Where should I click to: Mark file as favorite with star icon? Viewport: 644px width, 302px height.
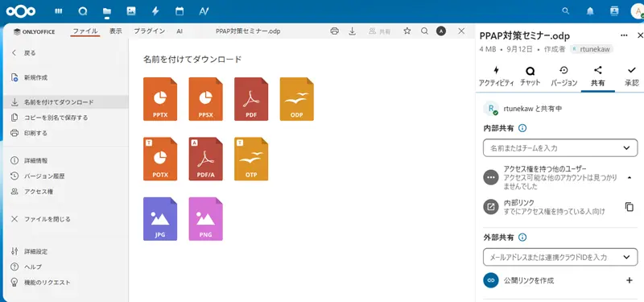pyautogui.click(x=407, y=31)
